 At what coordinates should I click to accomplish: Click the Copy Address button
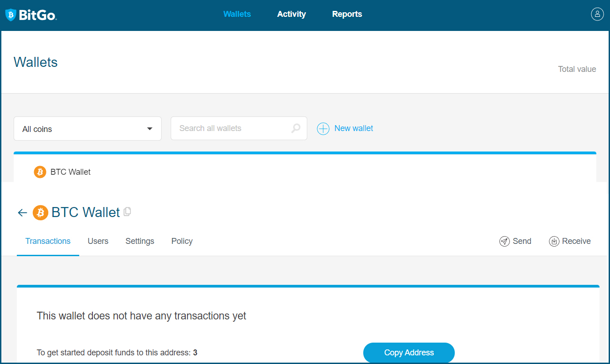(409, 353)
